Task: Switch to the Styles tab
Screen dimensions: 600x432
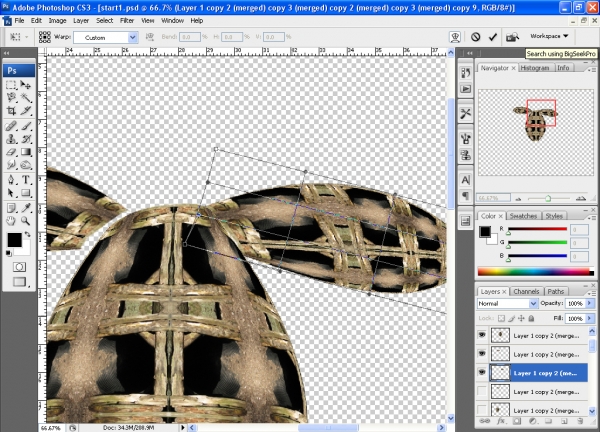Action: point(554,216)
